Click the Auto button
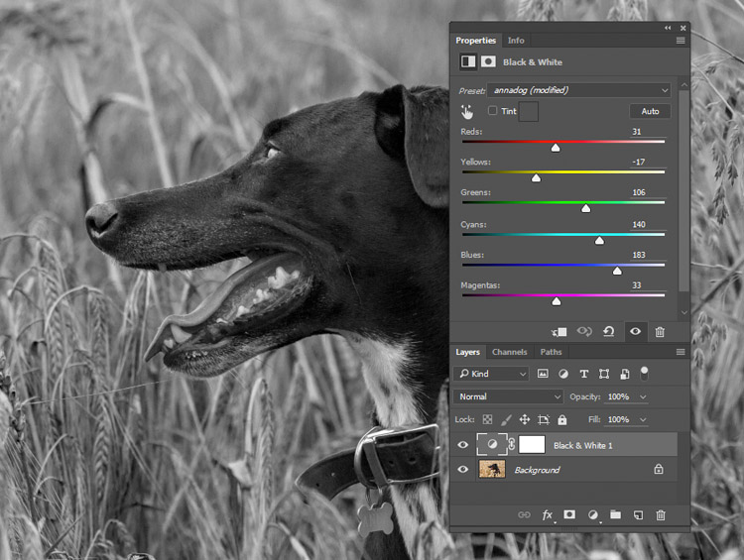744x560 pixels. 650,111
